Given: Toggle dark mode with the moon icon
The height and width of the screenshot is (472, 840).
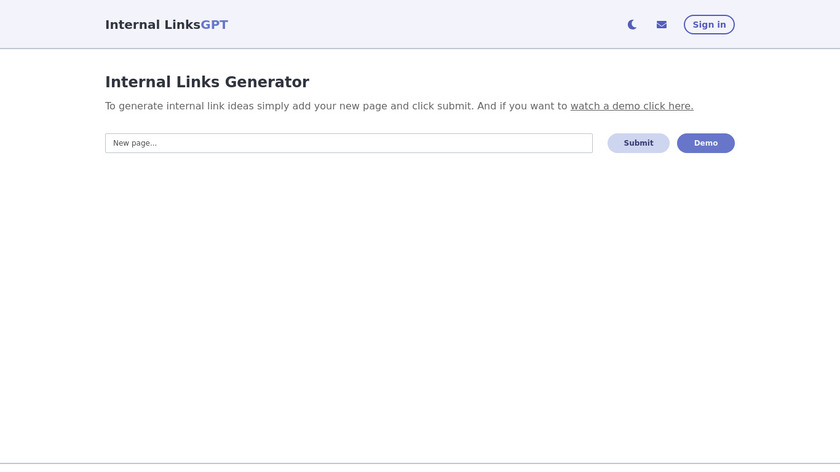Looking at the screenshot, I should pos(632,25).
